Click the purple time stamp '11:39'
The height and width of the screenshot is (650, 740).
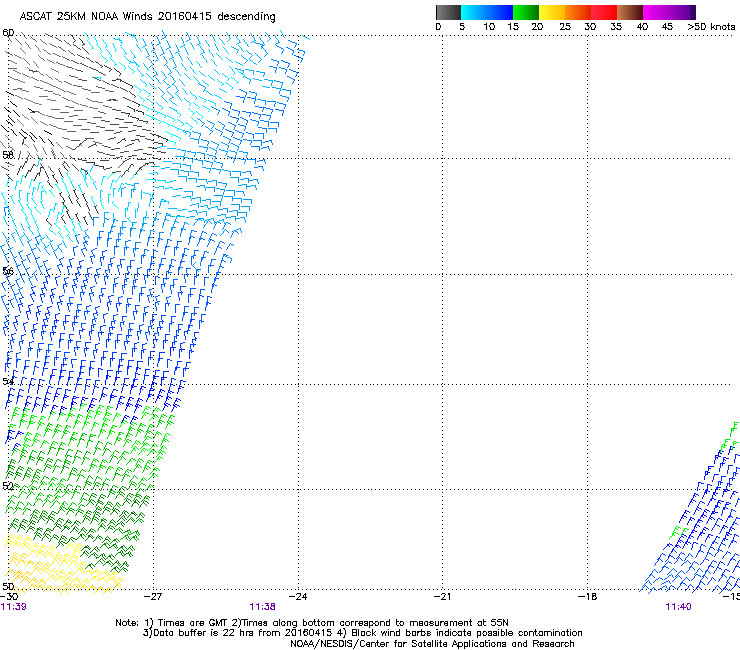(14, 607)
